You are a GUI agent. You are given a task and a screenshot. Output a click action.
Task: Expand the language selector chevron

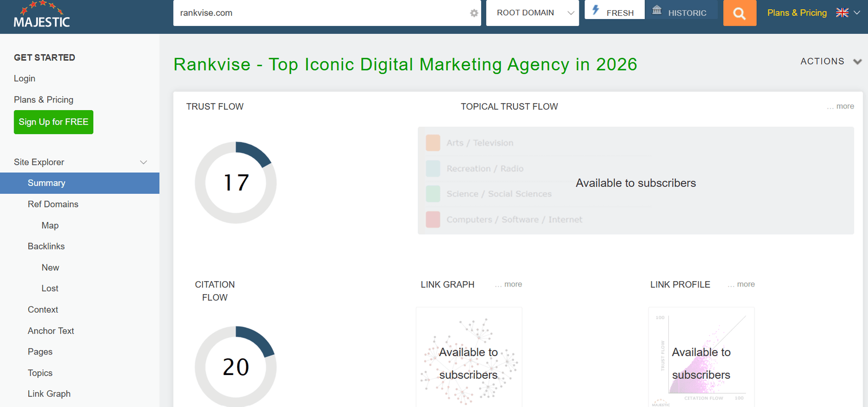[x=857, y=12]
